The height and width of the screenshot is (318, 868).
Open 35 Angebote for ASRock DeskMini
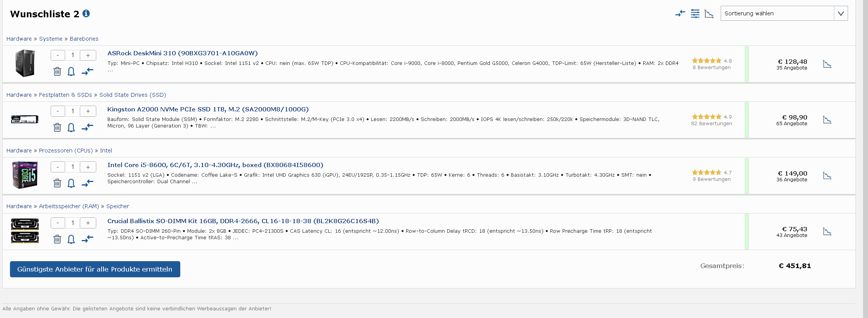point(792,68)
